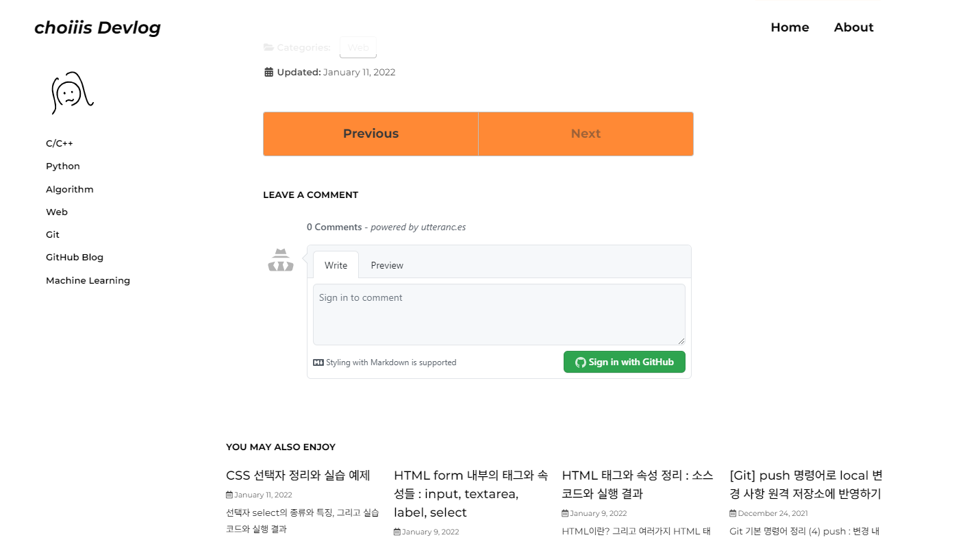
Task: Open the About page
Action: click(x=853, y=27)
